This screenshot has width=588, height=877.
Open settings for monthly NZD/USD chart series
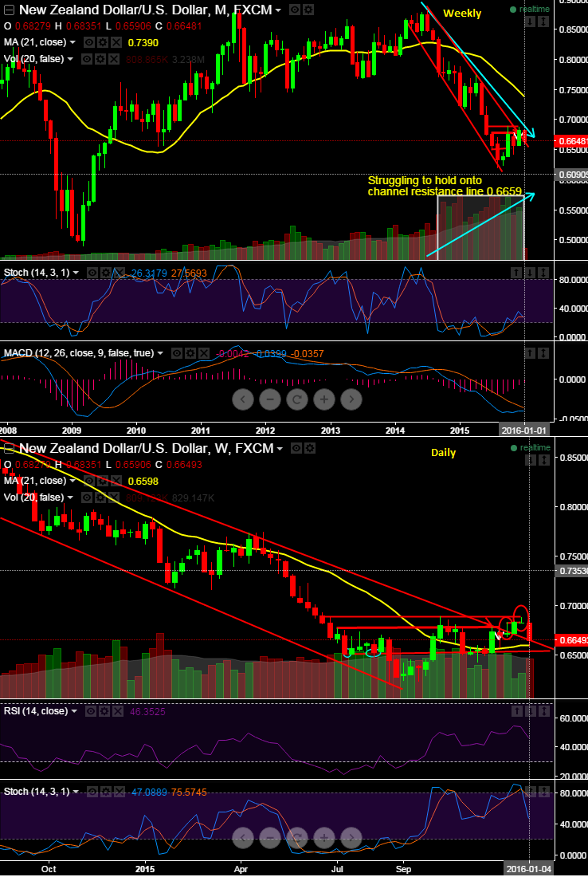pos(308,10)
